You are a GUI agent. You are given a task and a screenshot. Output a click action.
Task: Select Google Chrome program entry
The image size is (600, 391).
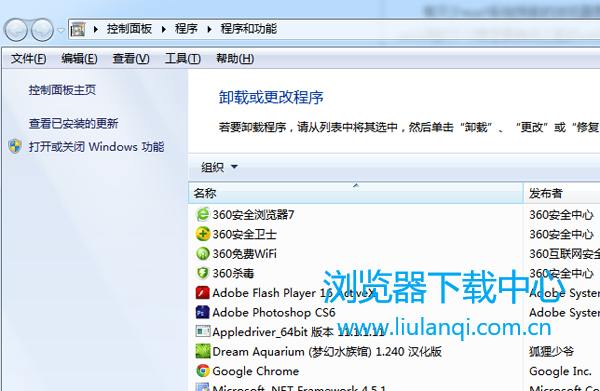(256, 371)
